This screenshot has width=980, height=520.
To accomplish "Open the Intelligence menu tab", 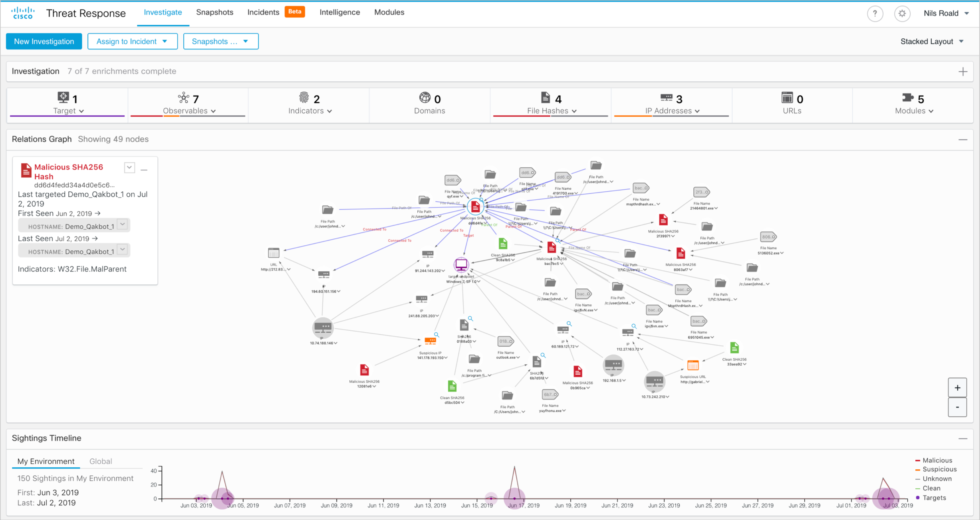I will (x=339, y=12).
